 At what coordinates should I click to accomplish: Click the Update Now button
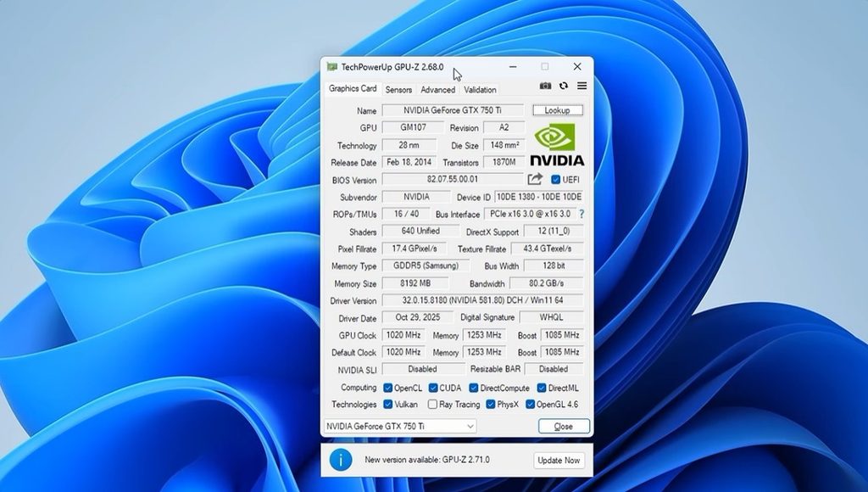(559, 460)
